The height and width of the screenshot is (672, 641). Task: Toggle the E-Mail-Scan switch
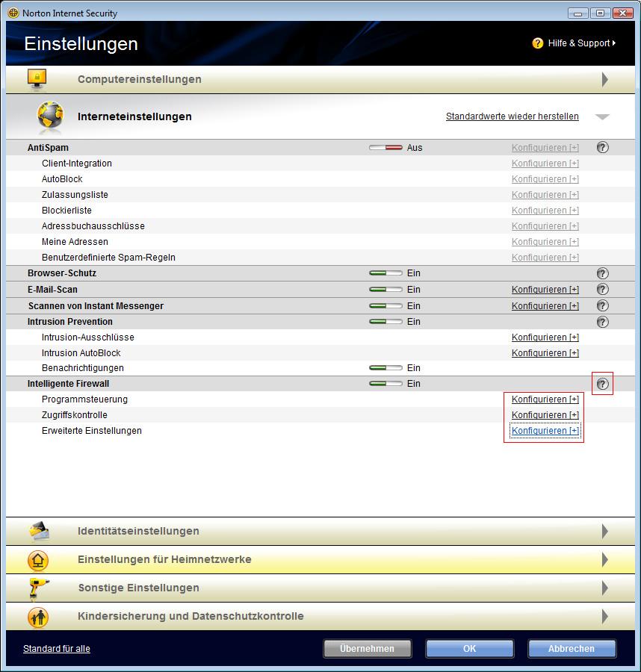point(385,289)
